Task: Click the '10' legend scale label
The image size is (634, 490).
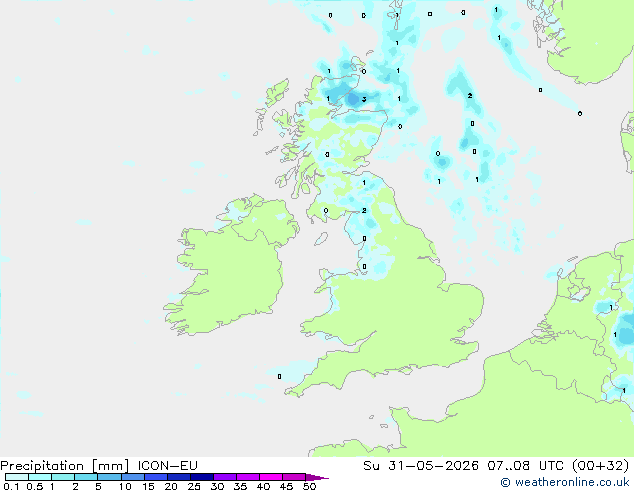Action: [125, 486]
